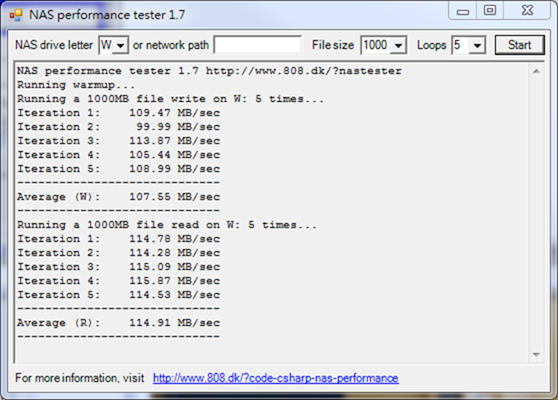Select the 'Average (W): 107.55 MB/sec' line
The width and height of the screenshot is (558, 400).
[119, 197]
